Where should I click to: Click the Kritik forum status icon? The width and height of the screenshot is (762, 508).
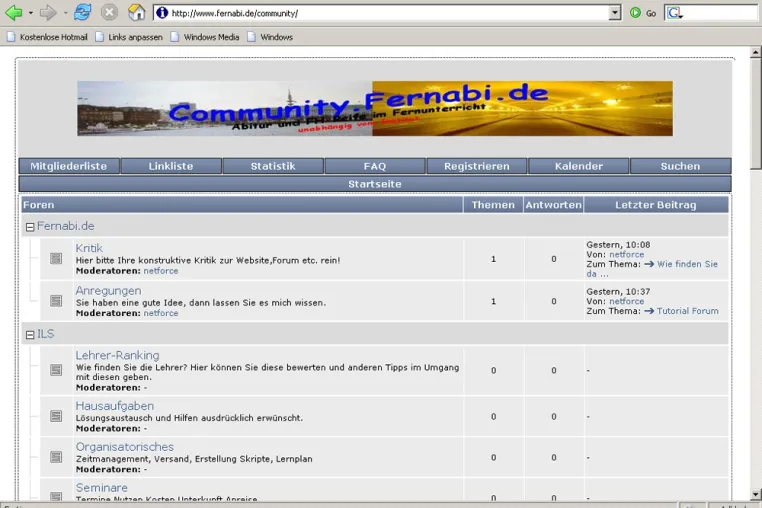point(56,259)
